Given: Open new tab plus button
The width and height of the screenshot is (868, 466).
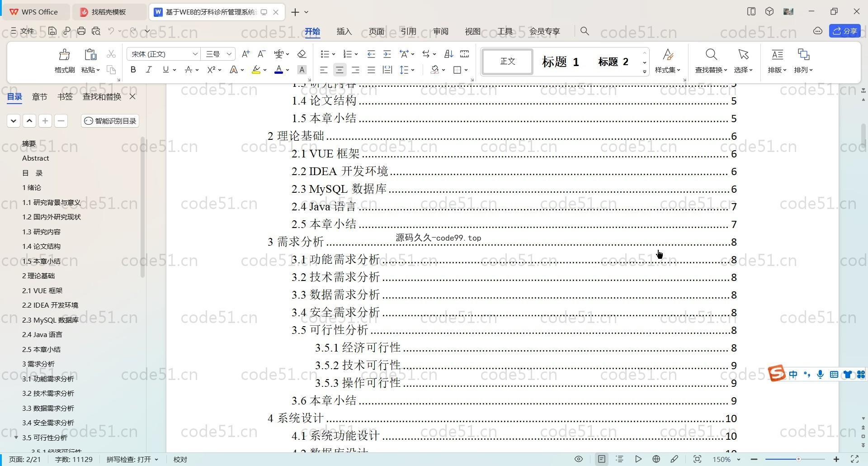Looking at the screenshot, I should point(295,12).
